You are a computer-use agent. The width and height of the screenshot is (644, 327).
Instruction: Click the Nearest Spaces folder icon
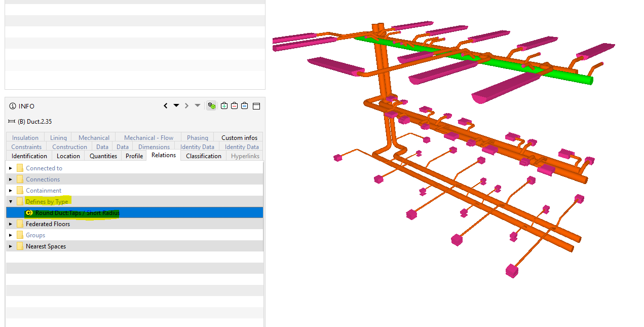click(20, 246)
